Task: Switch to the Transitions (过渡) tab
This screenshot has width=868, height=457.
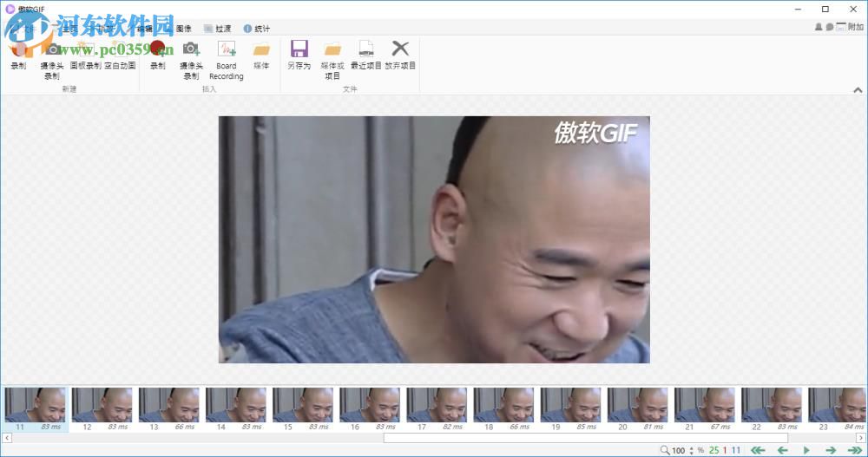Action: point(218,29)
